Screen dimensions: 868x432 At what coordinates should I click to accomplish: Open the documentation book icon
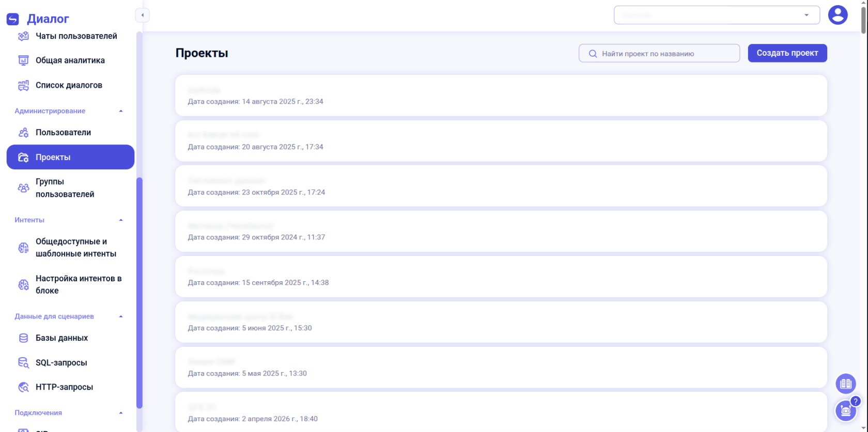click(846, 383)
